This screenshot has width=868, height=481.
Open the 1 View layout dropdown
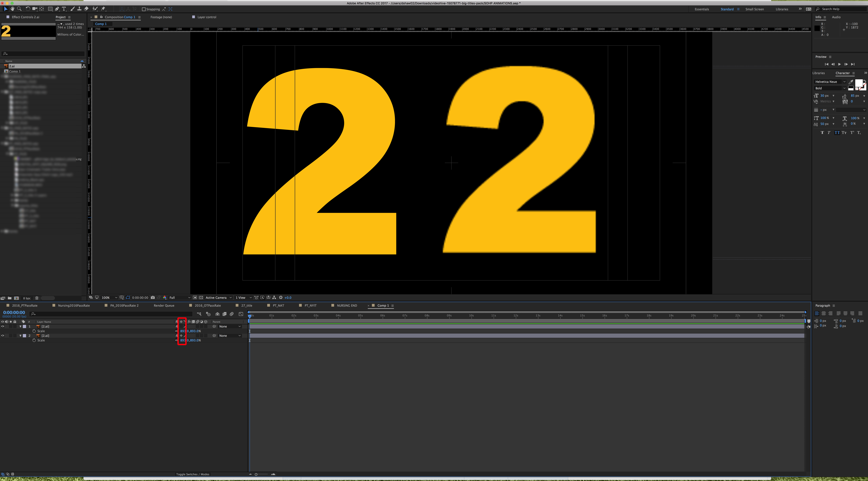[x=244, y=298]
